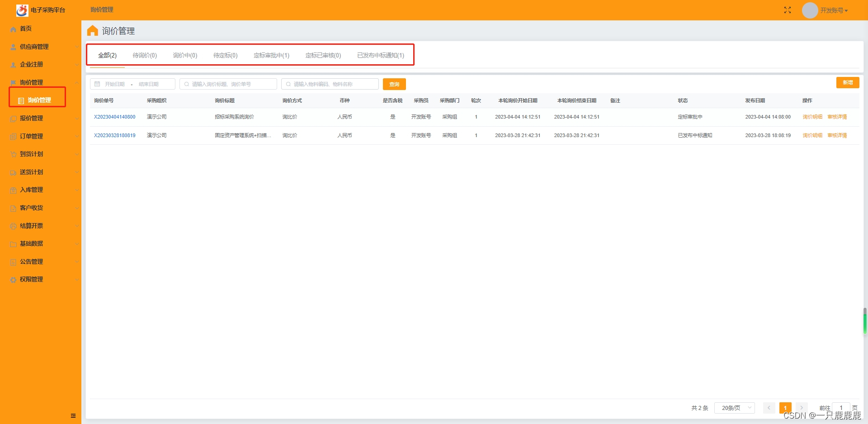Click the orange house icon in page title
Image resolution: width=868 pixels, height=424 pixels.
click(x=93, y=31)
